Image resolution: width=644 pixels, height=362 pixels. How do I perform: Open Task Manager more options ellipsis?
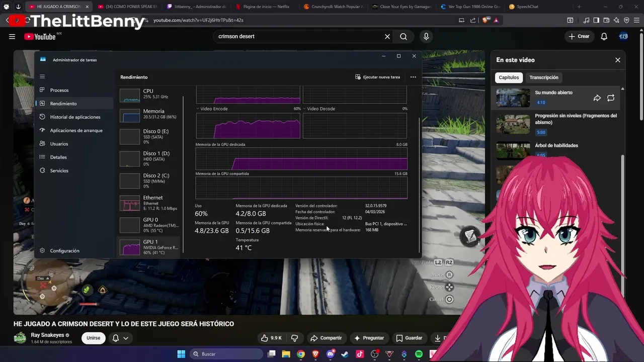pyautogui.click(x=413, y=77)
